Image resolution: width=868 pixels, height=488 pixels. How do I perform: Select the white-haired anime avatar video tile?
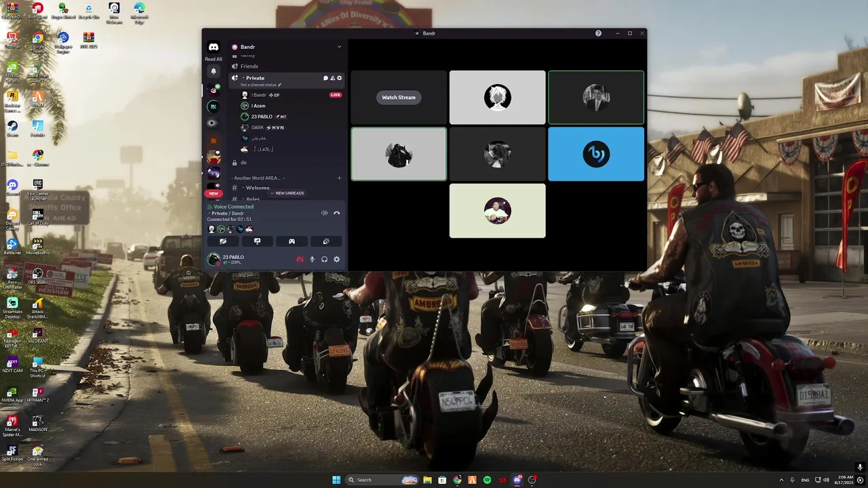(497, 98)
